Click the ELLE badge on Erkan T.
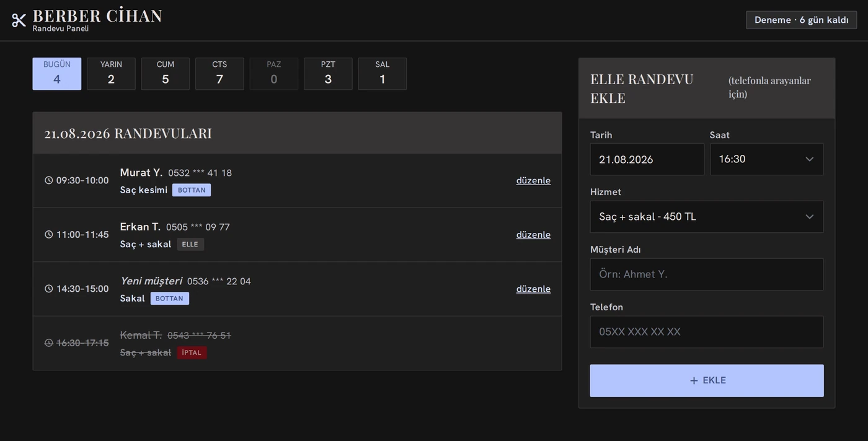 tap(190, 244)
